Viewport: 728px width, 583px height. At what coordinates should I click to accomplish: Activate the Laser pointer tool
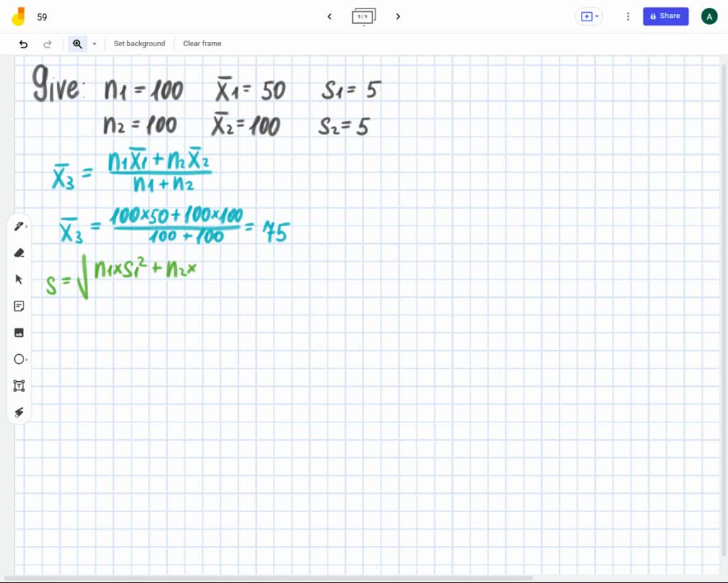coord(19,412)
